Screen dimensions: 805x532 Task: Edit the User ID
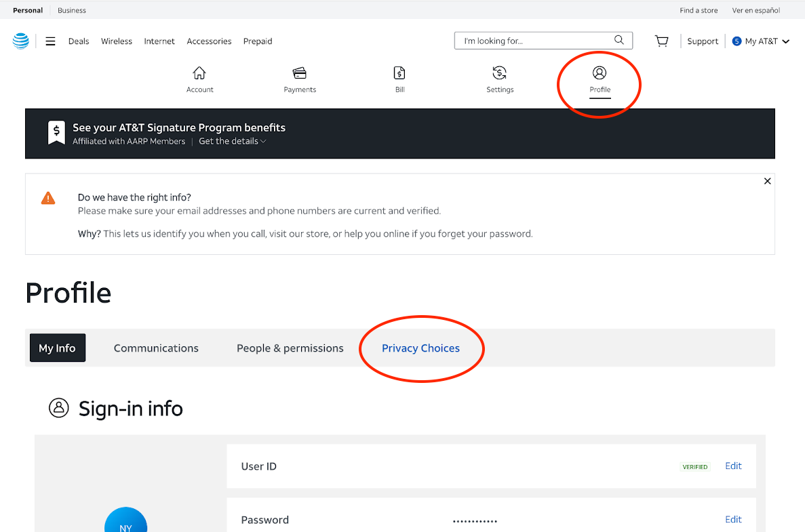point(732,466)
